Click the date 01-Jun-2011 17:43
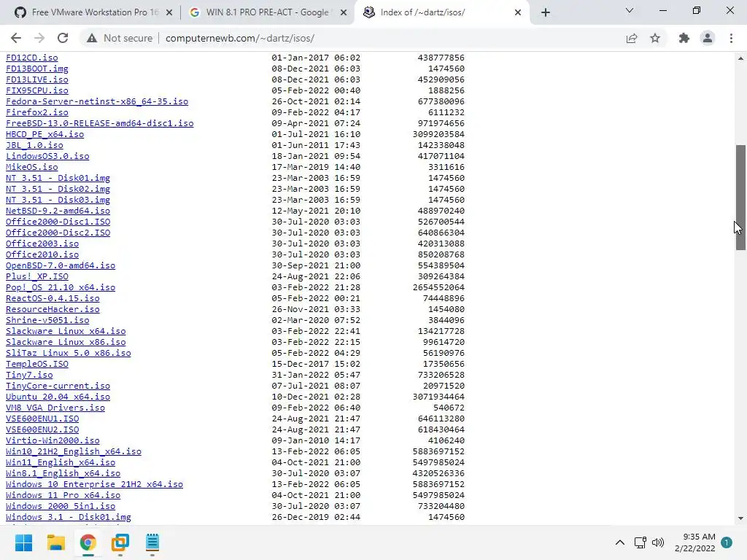This screenshot has width=747, height=560. tap(316, 145)
